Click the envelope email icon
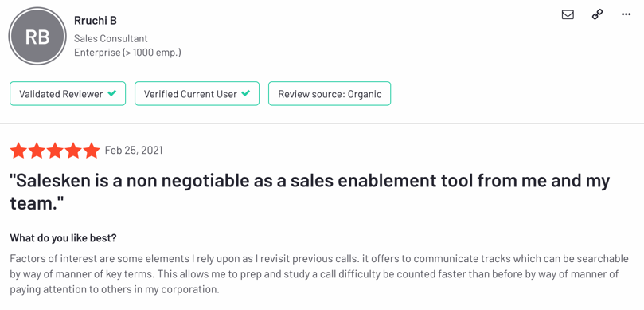The width and height of the screenshot is (644, 310). [568, 14]
